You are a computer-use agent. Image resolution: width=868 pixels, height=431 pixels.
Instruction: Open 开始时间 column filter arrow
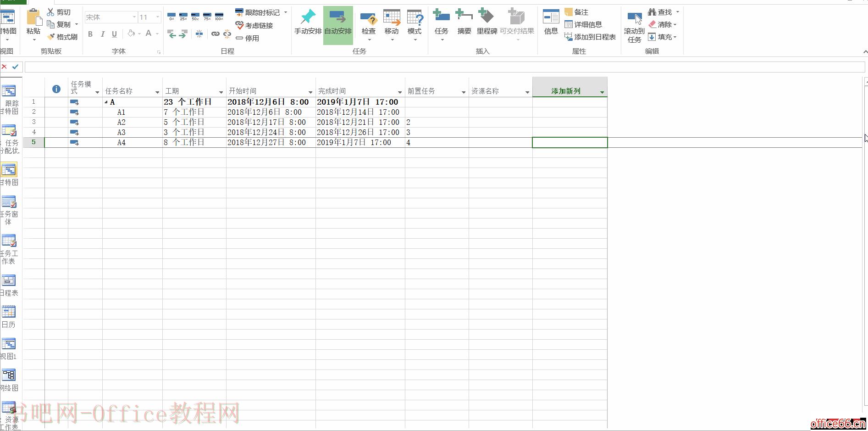coord(310,92)
